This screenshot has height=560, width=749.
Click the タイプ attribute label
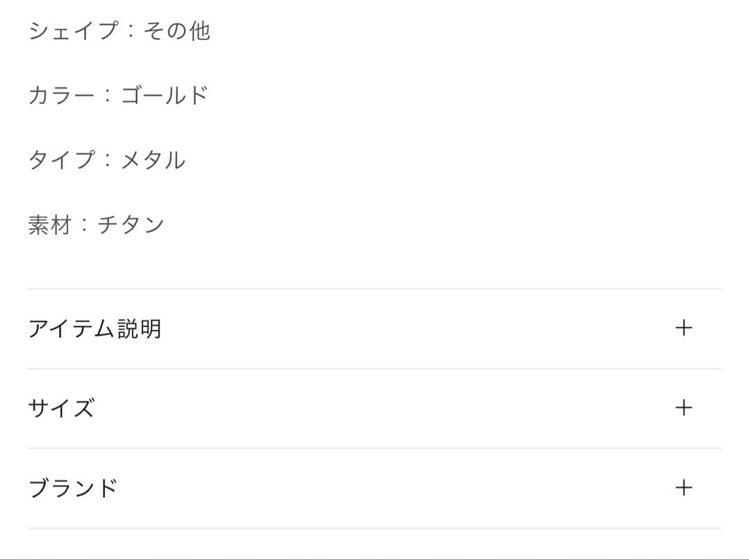point(60,160)
